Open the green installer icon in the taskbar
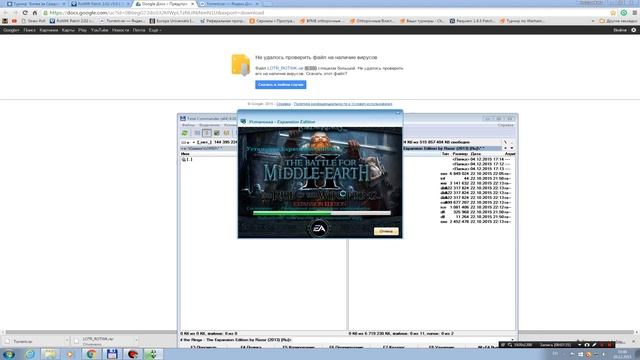The image size is (640, 360). tap(153, 354)
